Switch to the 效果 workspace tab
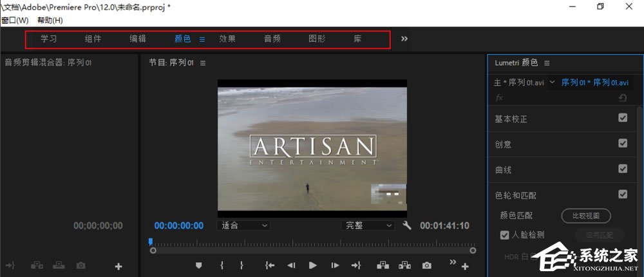Image resolution: width=644 pixels, height=277 pixels. (x=227, y=39)
